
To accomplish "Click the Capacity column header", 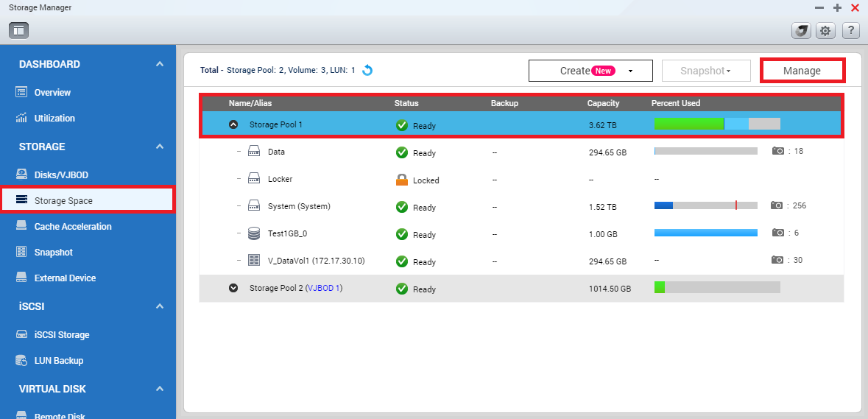I will coord(603,103).
